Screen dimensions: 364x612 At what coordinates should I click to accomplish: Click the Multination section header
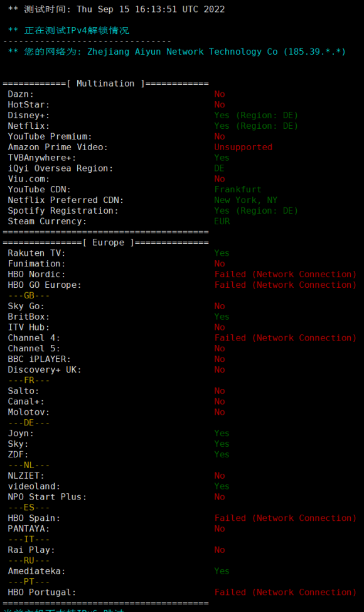(105, 84)
